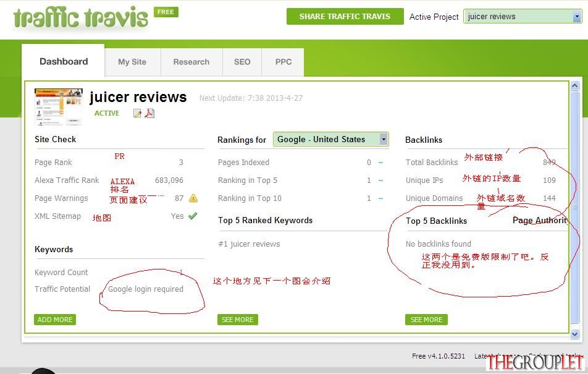The image size is (588, 374).
Task: Click the Free v4.1.0.5231 version text
Action: tap(439, 356)
